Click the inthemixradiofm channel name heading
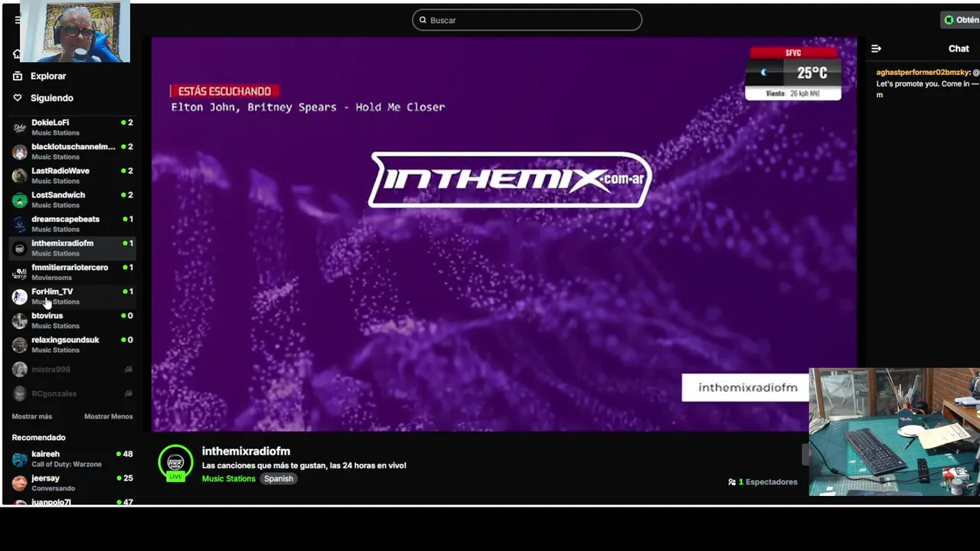 click(246, 452)
